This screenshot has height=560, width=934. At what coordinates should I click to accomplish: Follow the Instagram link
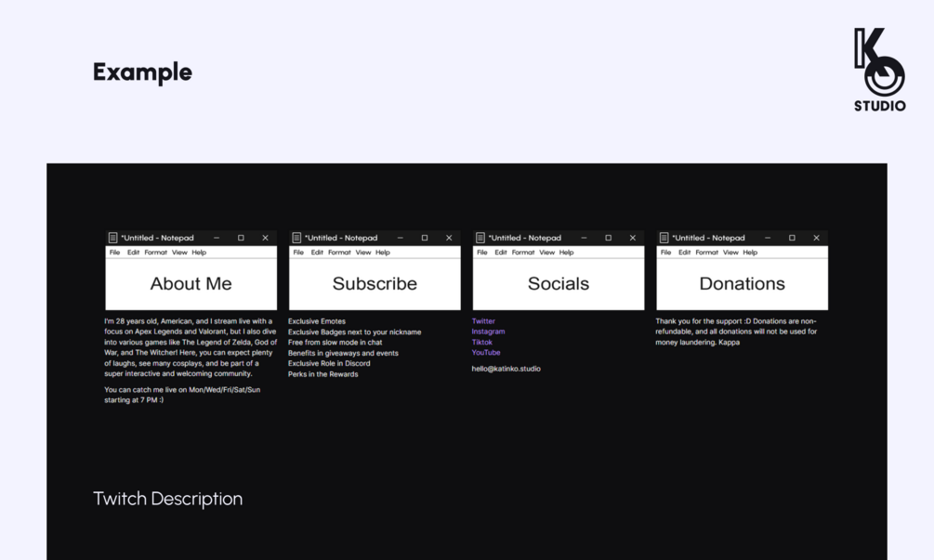coord(488,332)
